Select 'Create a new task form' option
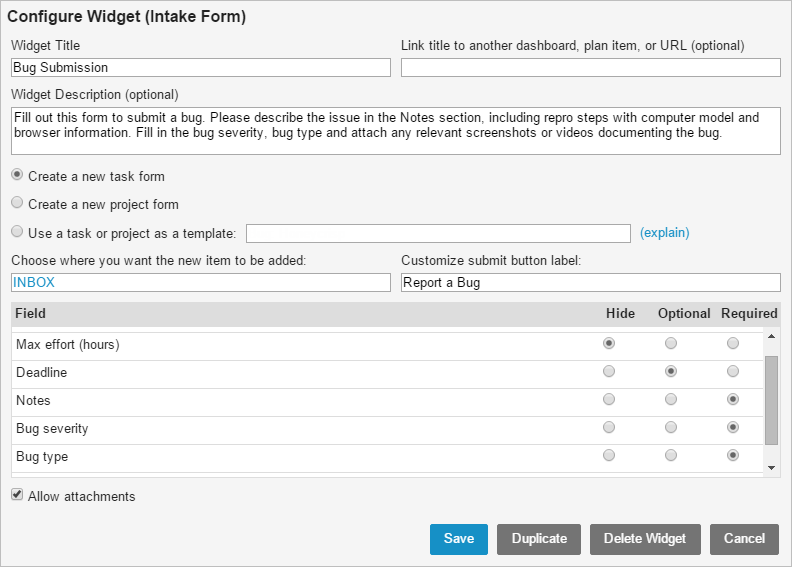Image resolution: width=792 pixels, height=567 pixels. tap(17, 175)
